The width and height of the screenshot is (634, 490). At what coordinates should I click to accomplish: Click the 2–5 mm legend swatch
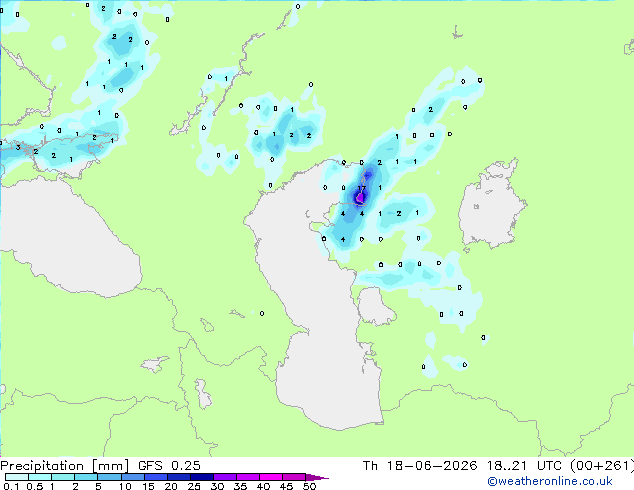pyautogui.click(x=86, y=477)
